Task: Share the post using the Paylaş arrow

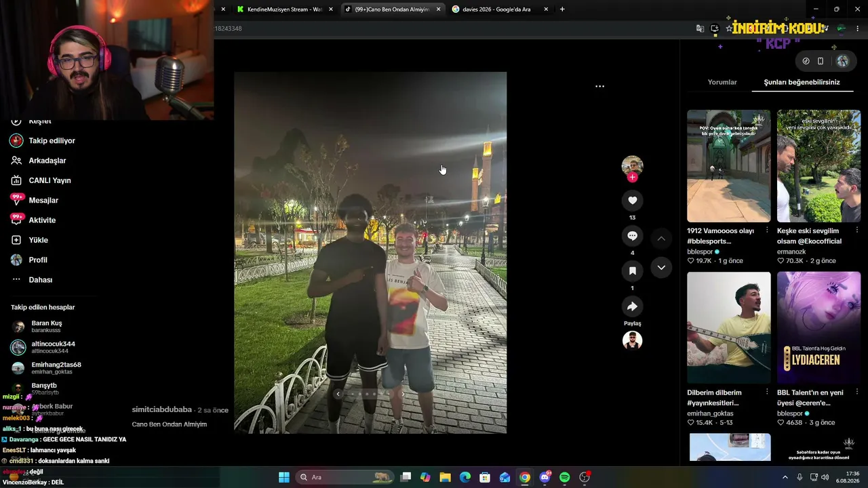Action: [x=632, y=306]
